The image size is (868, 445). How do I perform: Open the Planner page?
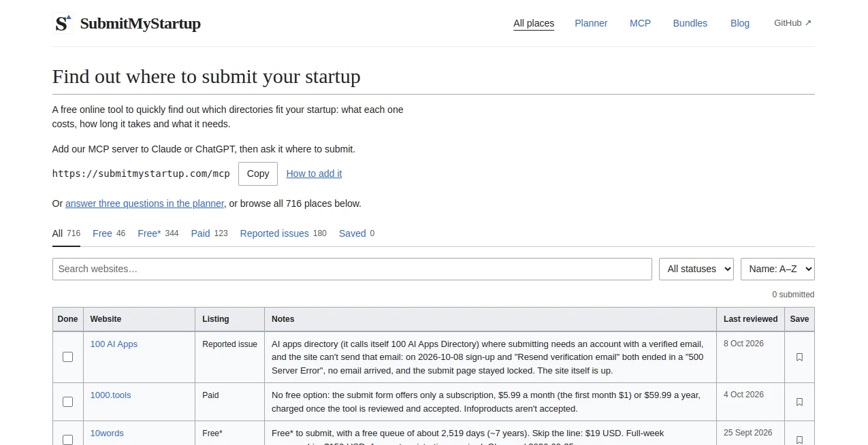coord(591,23)
